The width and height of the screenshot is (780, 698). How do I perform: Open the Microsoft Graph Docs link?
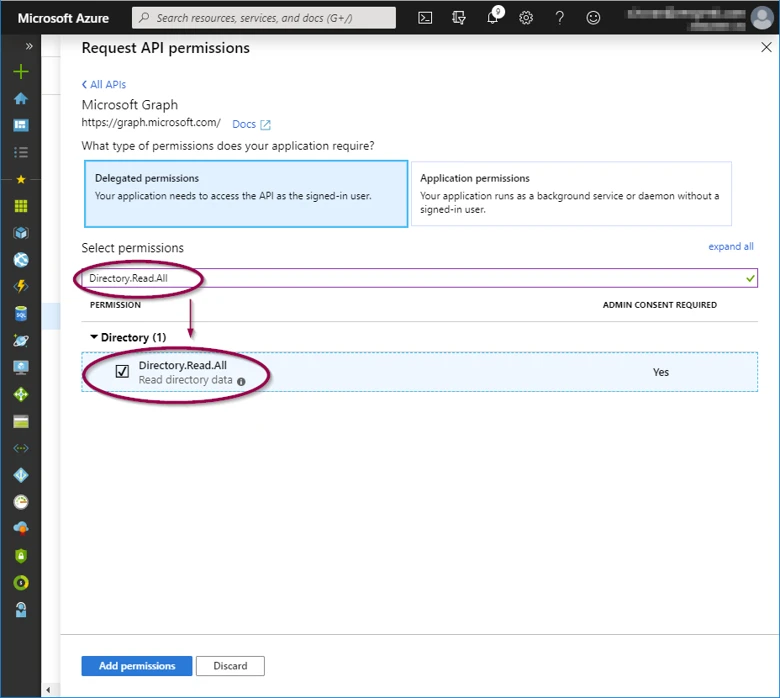pyautogui.click(x=251, y=124)
